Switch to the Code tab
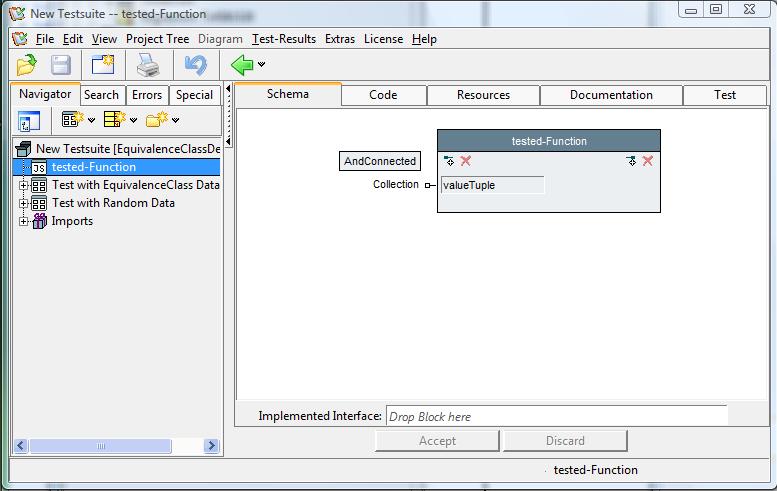The image size is (777, 491). click(x=383, y=95)
